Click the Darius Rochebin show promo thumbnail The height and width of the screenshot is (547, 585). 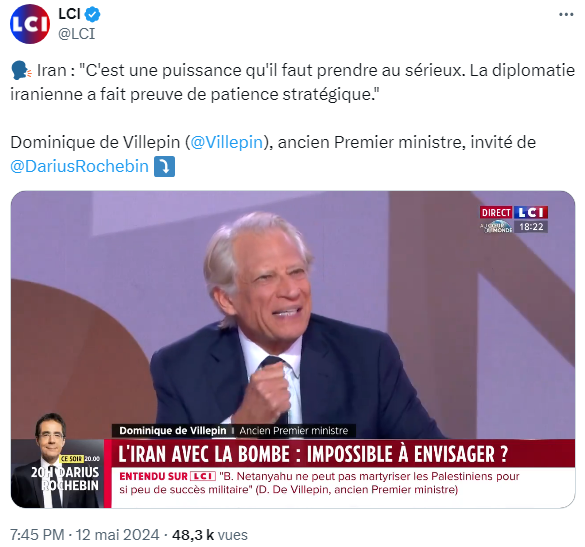[58, 461]
